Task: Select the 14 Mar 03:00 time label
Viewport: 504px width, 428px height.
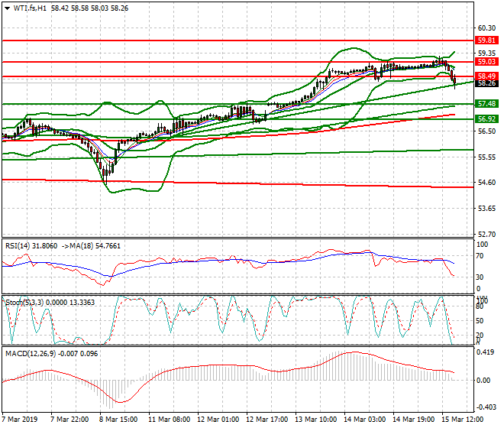Action: click(x=364, y=420)
